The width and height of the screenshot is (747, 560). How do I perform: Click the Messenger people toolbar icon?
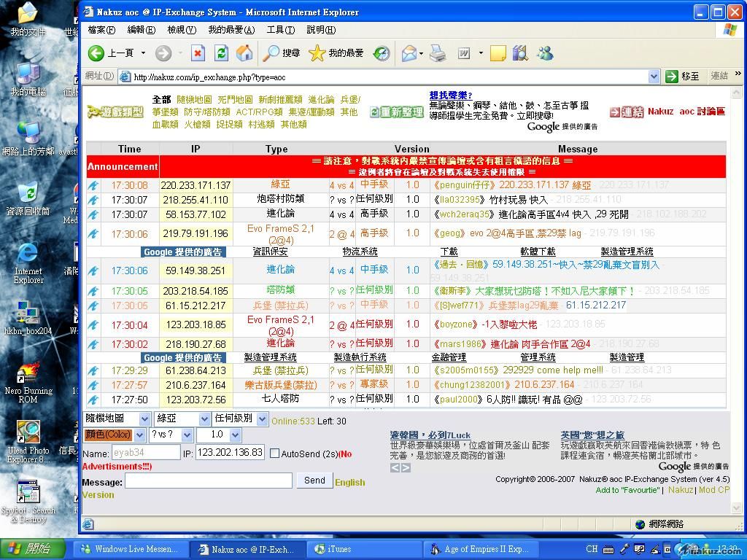[544, 52]
